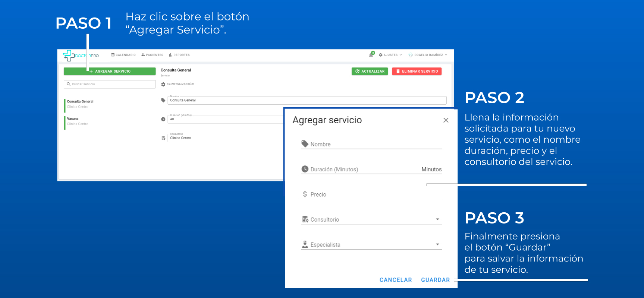Open the Reportes menu item
Image resolution: width=644 pixels, height=298 pixels.
179,55
